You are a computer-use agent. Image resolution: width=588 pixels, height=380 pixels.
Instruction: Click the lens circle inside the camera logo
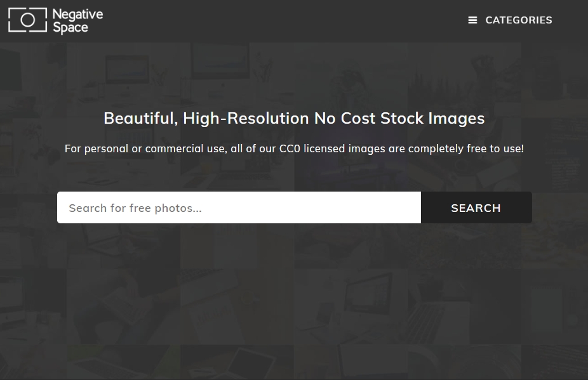27,20
